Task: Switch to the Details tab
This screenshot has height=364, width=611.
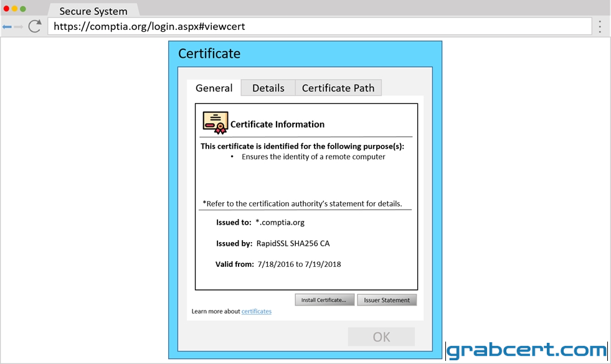Action: (x=268, y=88)
